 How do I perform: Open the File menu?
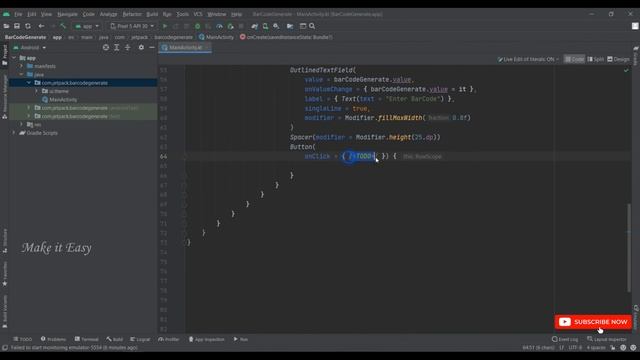click(x=18, y=14)
